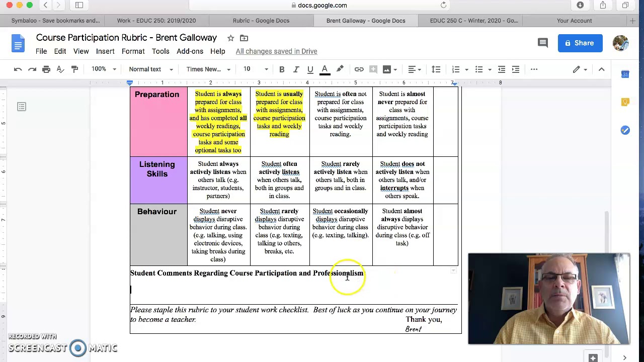Click the Redo arrow in the toolbar
Viewport: 644px width, 362px height.
click(x=32, y=69)
